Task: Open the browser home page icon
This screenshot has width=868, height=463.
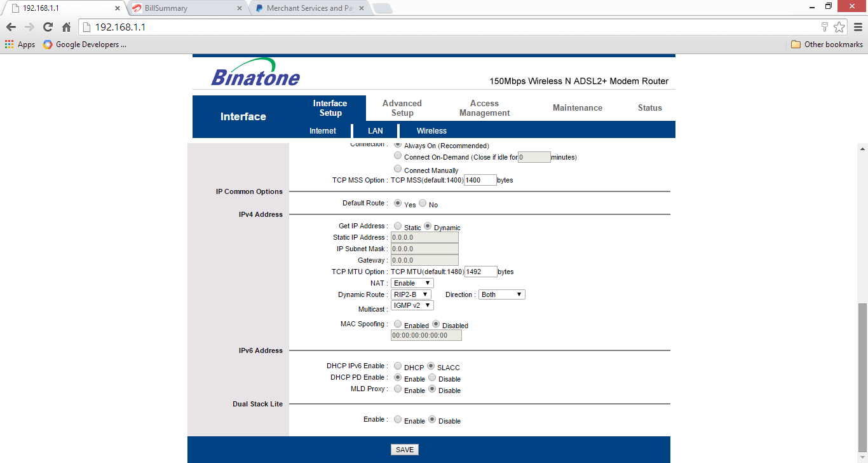Action: point(66,27)
